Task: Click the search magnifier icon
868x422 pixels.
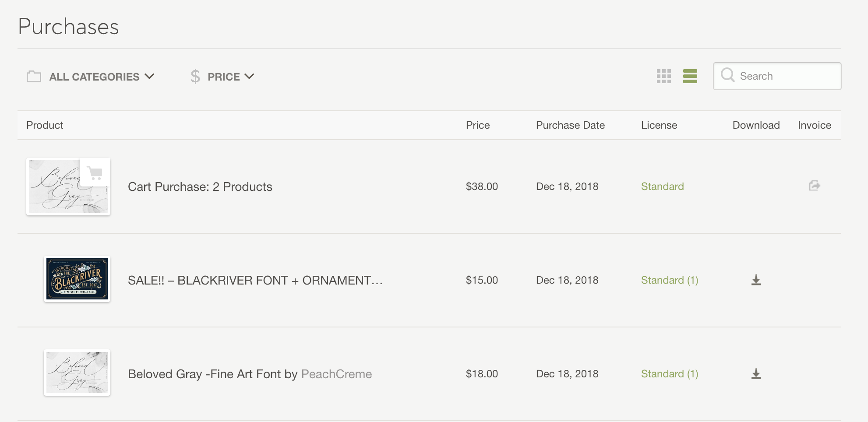Action: tap(728, 75)
